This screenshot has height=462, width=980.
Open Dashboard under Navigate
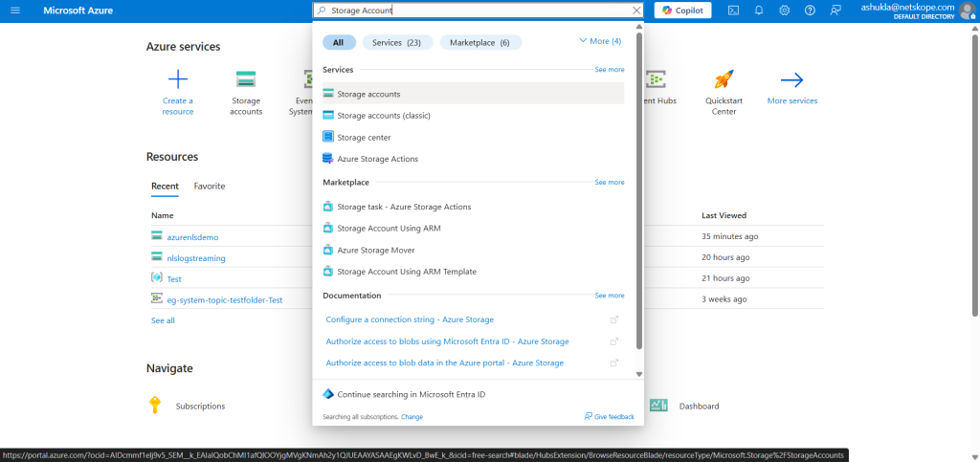click(699, 406)
